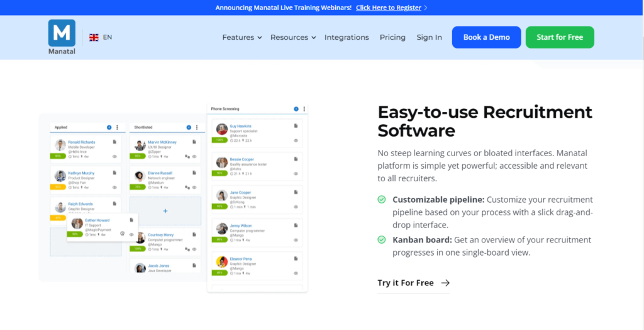Open Jane Cooper's document icon
This screenshot has height=330, width=644.
coord(296,192)
